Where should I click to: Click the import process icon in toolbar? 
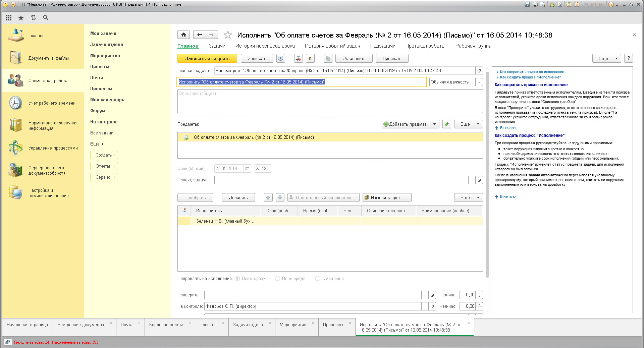coord(298,58)
